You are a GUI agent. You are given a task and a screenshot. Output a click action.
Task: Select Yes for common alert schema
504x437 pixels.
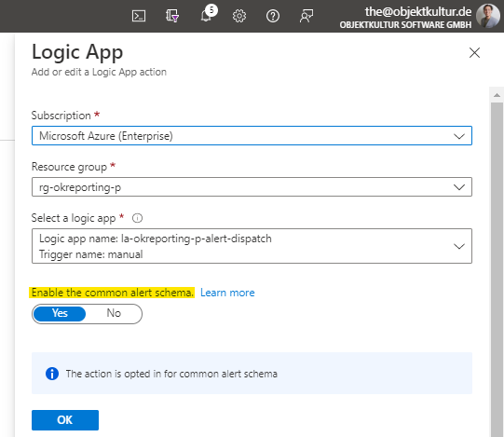point(60,313)
